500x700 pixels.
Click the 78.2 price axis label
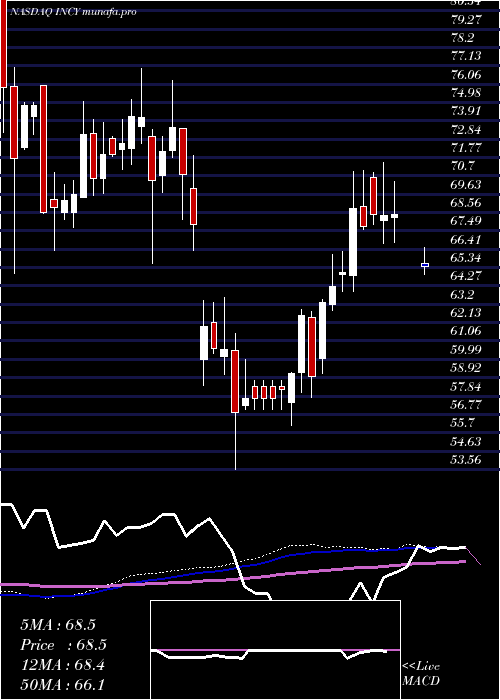coord(462,38)
